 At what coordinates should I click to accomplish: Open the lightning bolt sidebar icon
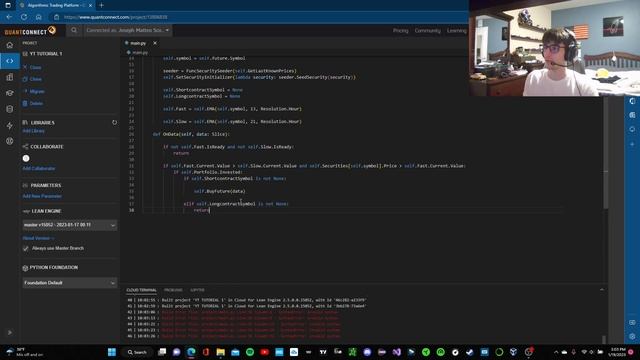tap(10, 125)
